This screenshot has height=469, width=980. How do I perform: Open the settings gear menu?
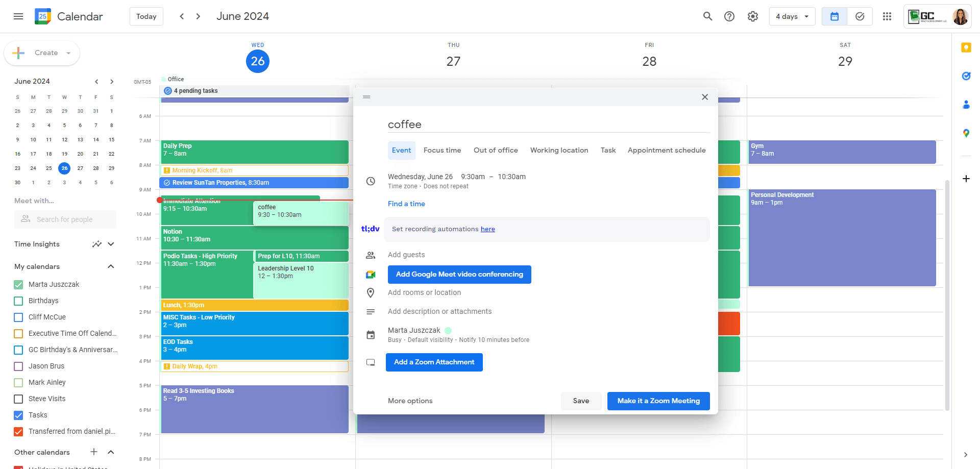pyautogui.click(x=753, y=16)
